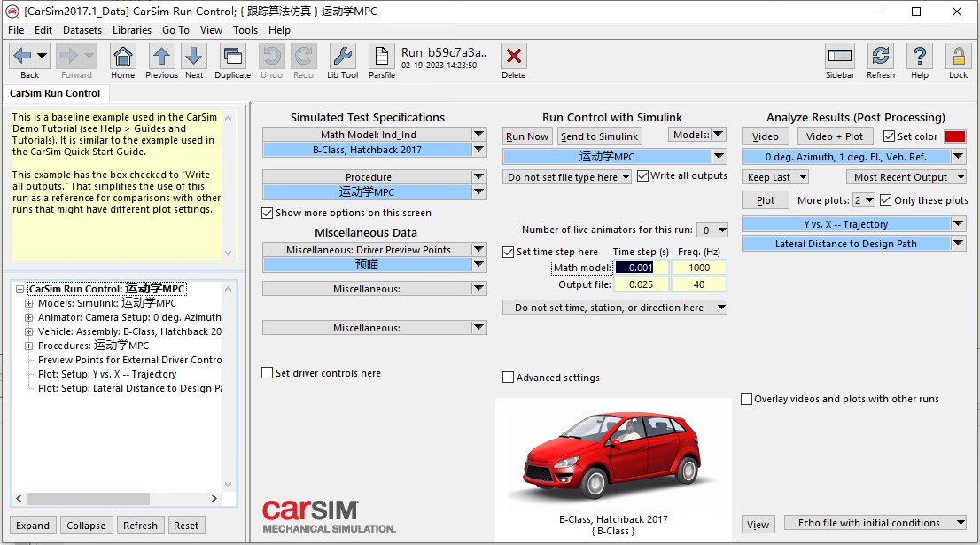Click the Home toolbar icon
This screenshot has height=545, width=980.
123,56
